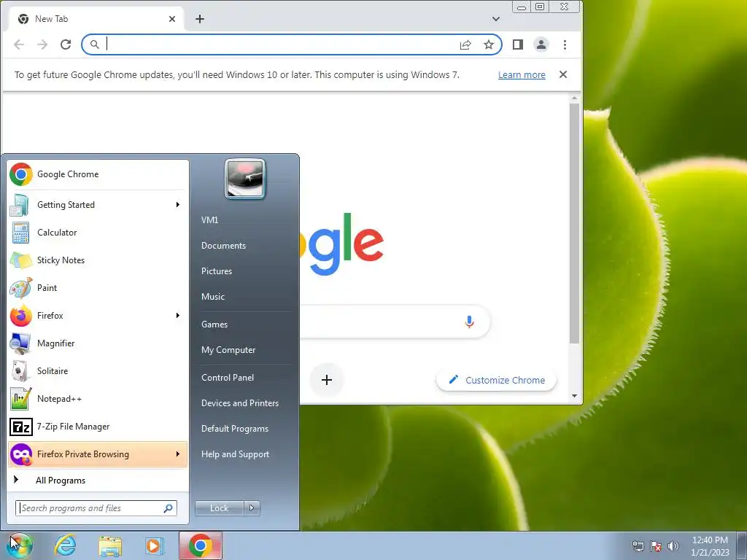This screenshot has width=747, height=560.
Task: Open Sticky Notes in the Start menu
Action: [x=98, y=260]
